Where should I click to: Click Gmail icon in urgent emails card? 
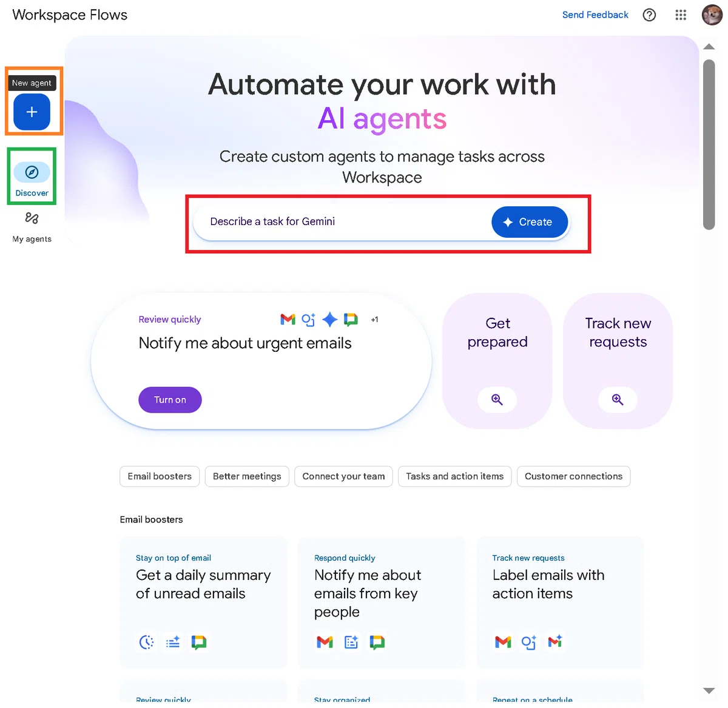(x=288, y=319)
